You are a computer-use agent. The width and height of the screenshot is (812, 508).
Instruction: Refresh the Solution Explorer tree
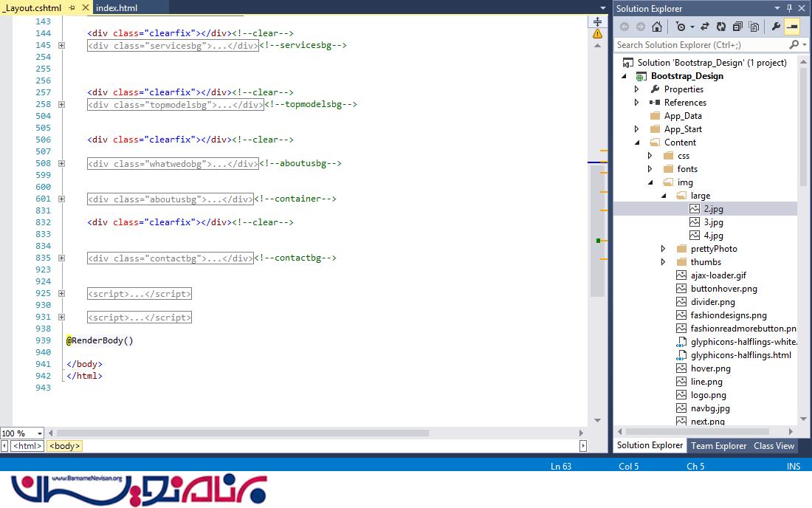pyautogui.click(x=720, y=27)
